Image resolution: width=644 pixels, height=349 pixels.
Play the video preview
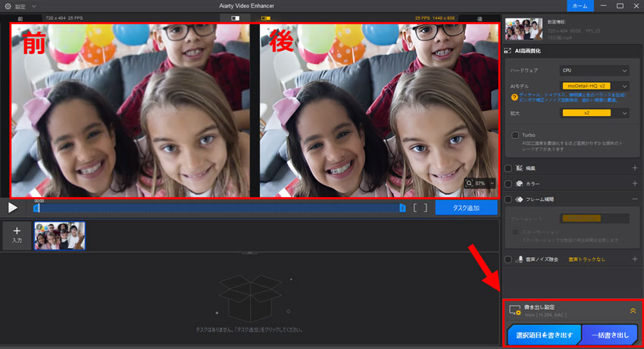[x=13, y=208]
